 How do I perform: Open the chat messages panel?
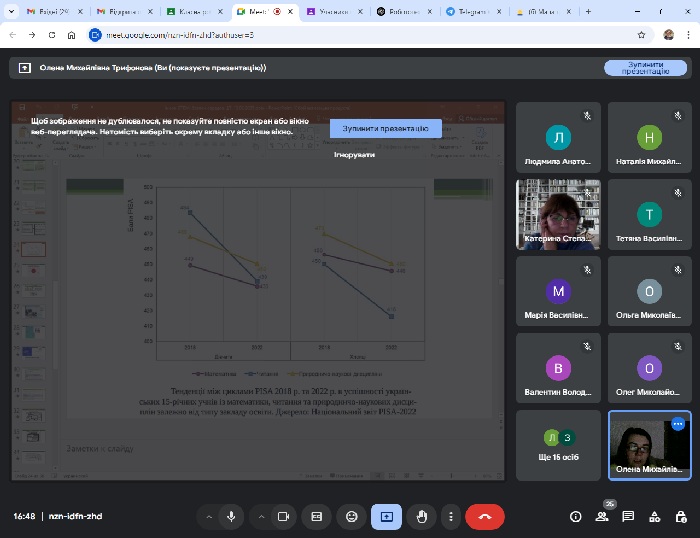628,516
